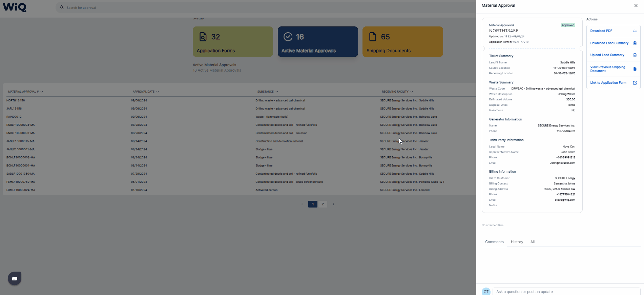This screenshot has width=644, height=295.
Task: Select row RNBLF10000003-MA
Action: tap(240, 133)
